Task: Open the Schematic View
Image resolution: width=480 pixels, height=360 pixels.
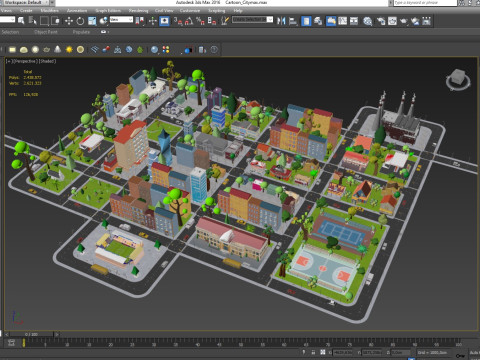Action: pos(354,21)
